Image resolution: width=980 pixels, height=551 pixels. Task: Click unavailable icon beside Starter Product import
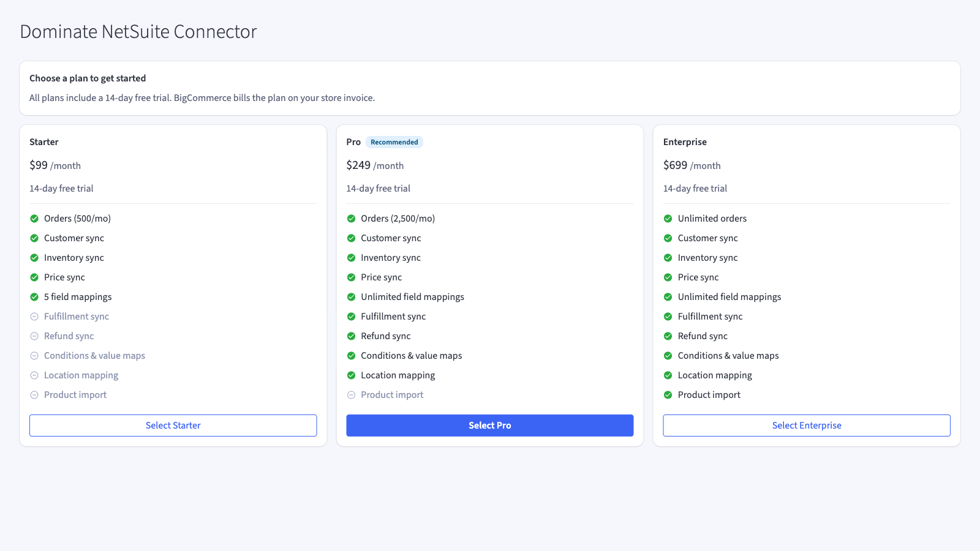[34, 395]
